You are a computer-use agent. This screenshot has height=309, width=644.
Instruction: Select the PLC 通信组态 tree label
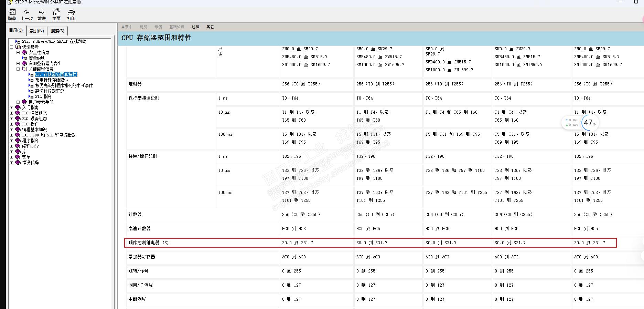34,113
